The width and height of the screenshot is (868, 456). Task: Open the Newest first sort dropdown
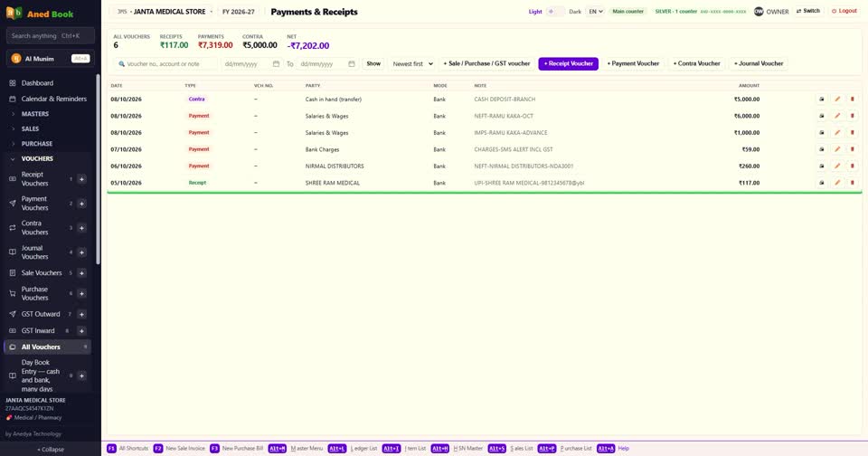point(412,63)
